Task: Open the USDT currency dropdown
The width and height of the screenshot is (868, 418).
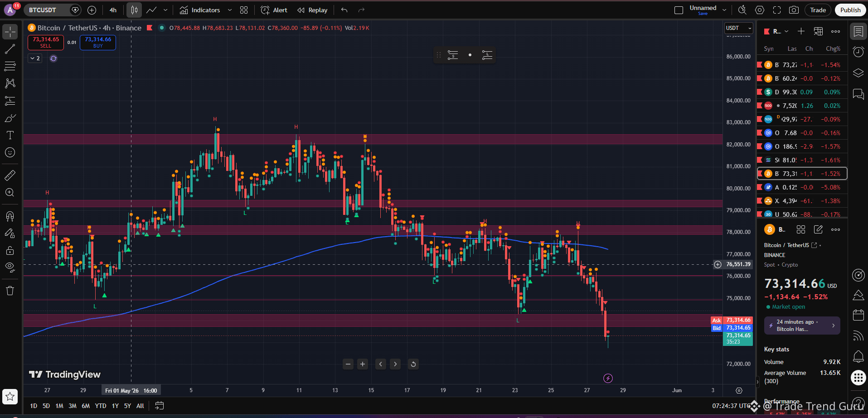Action: [x=738, y=28]
